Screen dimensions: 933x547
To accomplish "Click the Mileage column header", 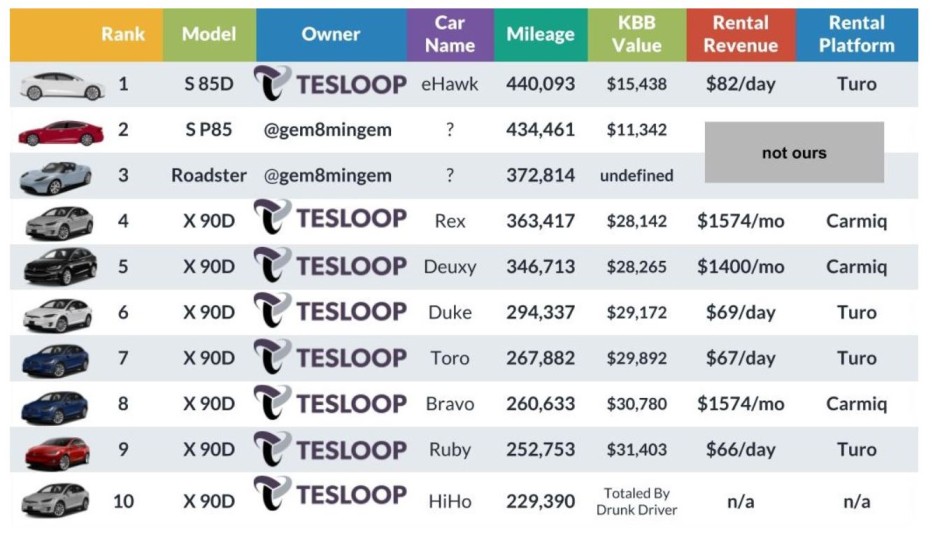I will (x=540, y=35).
